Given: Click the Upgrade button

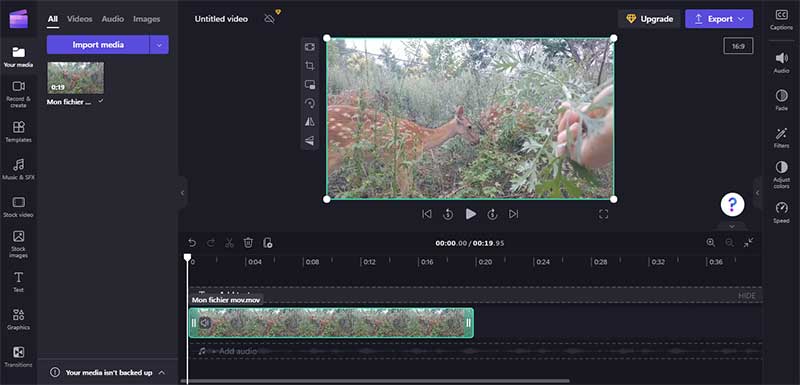Looking at the screenshot, I should 649,19.
